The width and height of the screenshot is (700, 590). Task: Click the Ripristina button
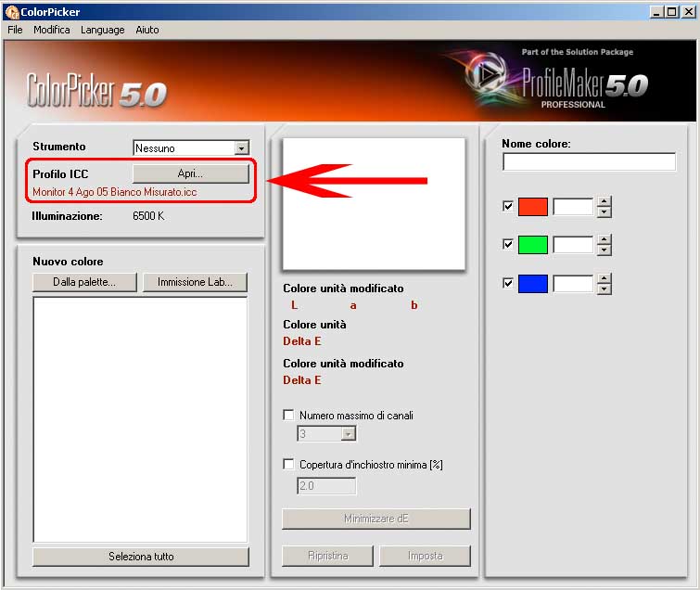pos(327,556)
